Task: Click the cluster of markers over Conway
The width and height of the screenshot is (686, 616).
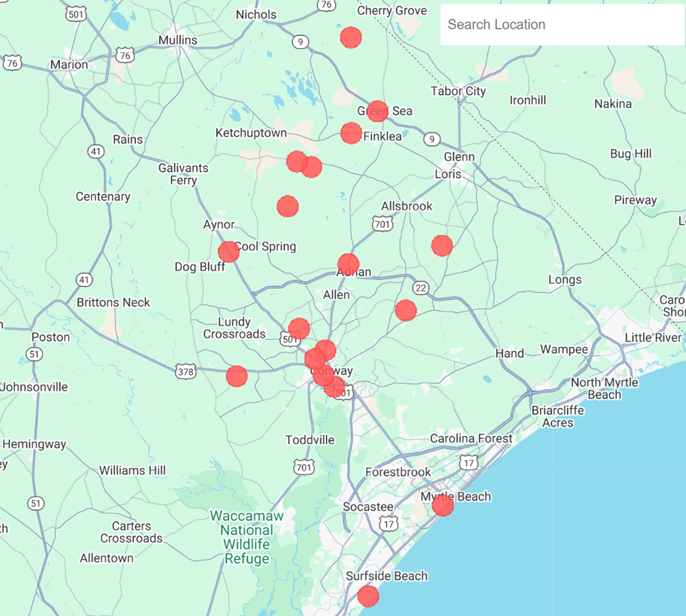Action: (x=320, y=361)
